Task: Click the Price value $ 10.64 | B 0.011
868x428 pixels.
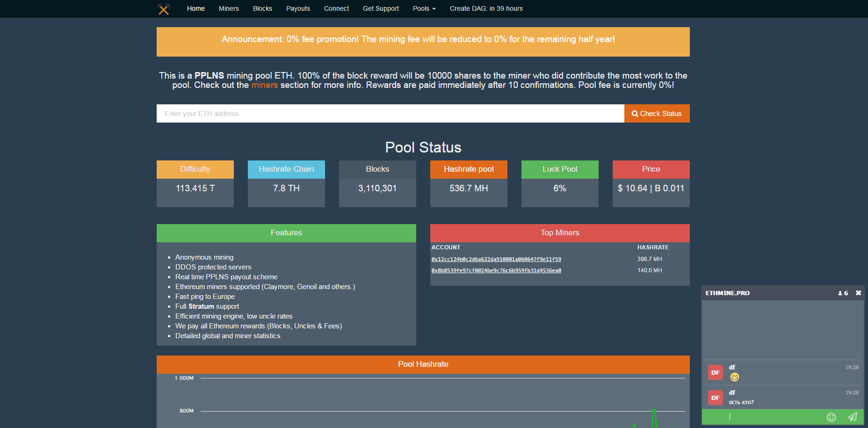Action: tap(651, 188)
